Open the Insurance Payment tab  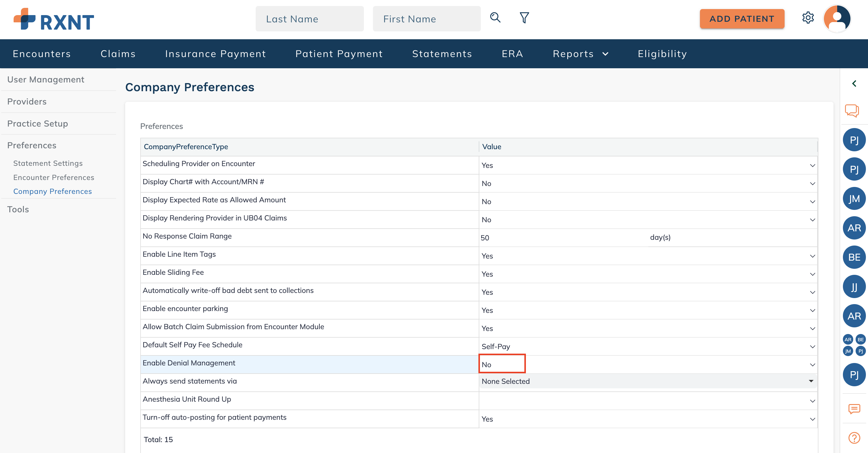[215, 54]
